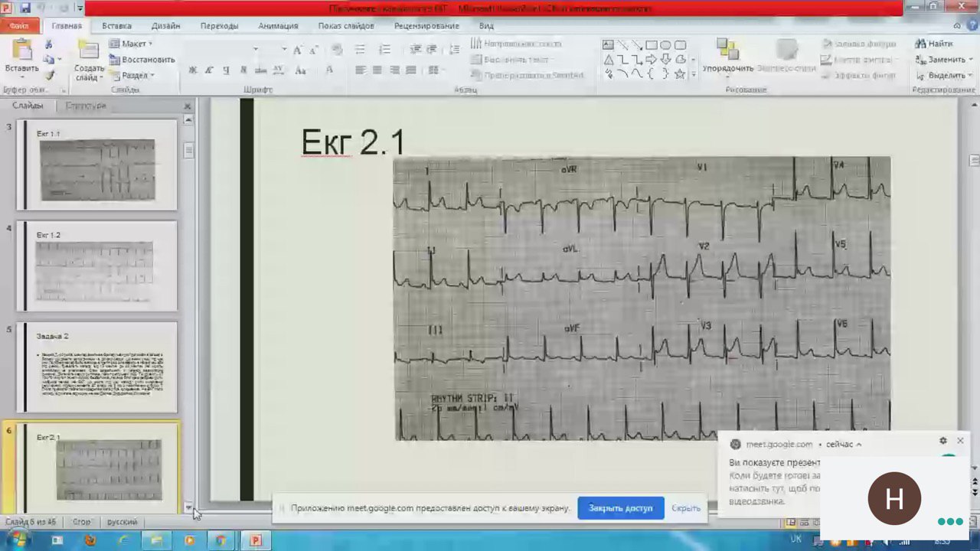Save the presentation via floppy disk icon
Image resolution: width=980 pixels, height=551 pixels.
click(24, 8)
